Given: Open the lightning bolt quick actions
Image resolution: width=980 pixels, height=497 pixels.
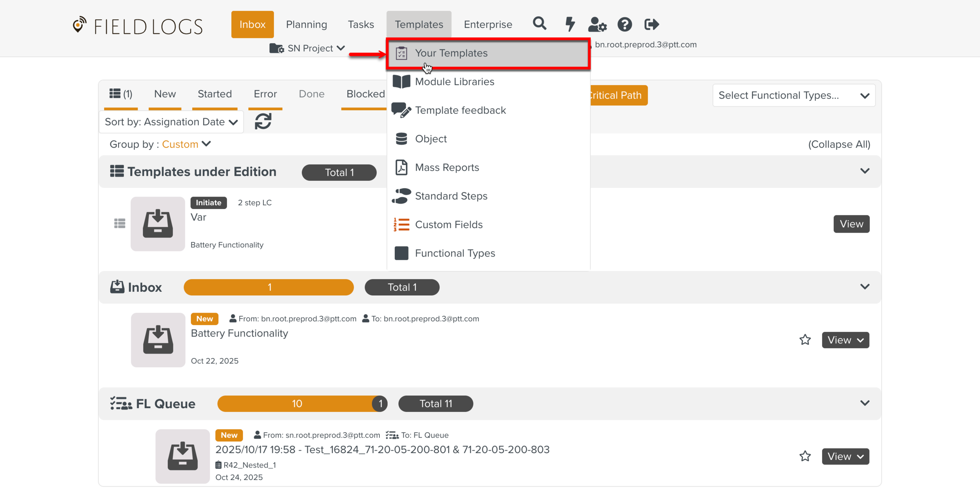Looking at the screenshot, I should coord(570,24).
